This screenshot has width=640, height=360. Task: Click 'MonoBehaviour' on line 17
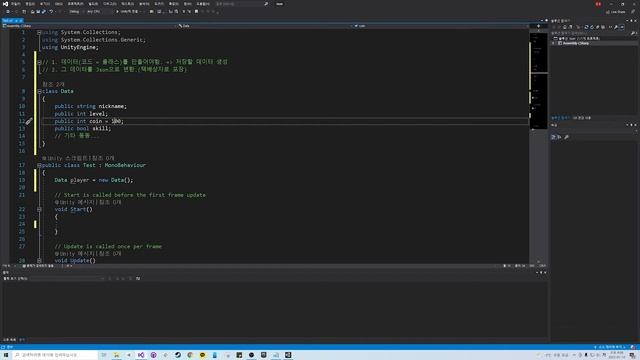click(x=125, y=165)
